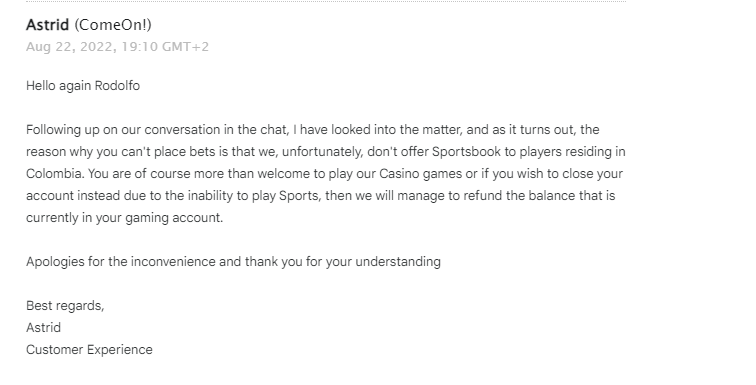Click the word 'Colombia' in the message
The height and width of the screenshot is (385, 756).
click(55, 173)
